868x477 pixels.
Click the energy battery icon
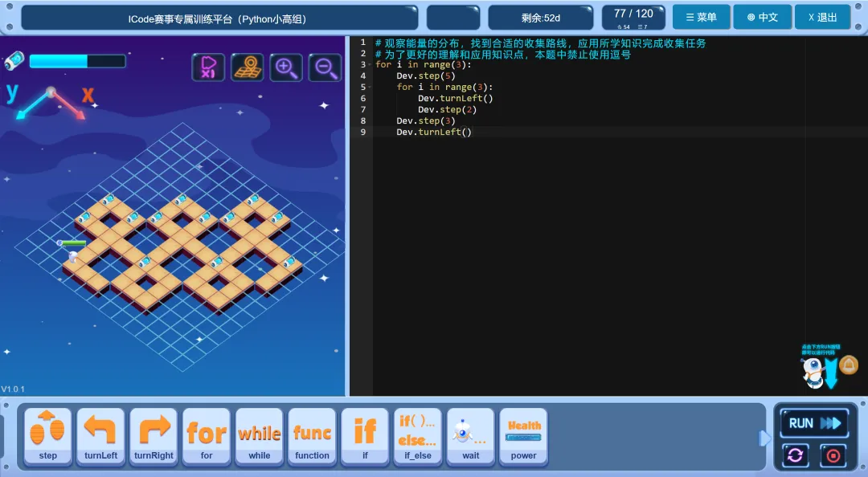(x=14, y=61)
